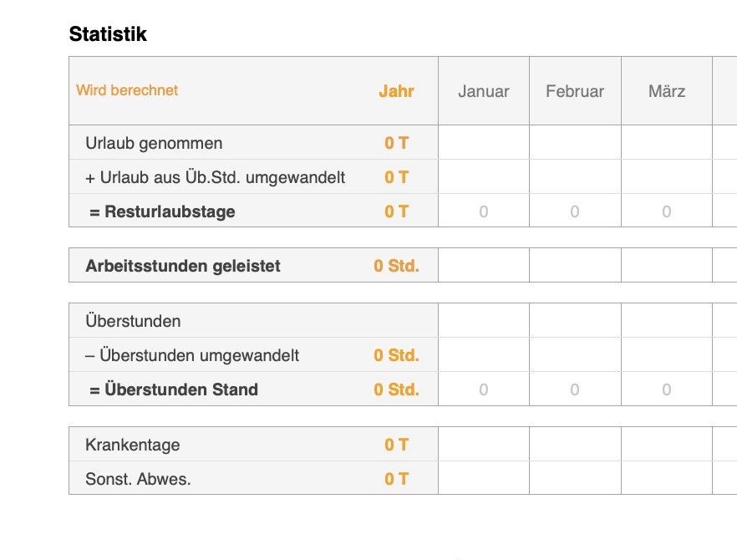Click the Statistik heading
The height and width of the screenshot is (560, 737).
pyautogui.click(x=109, y=34)
